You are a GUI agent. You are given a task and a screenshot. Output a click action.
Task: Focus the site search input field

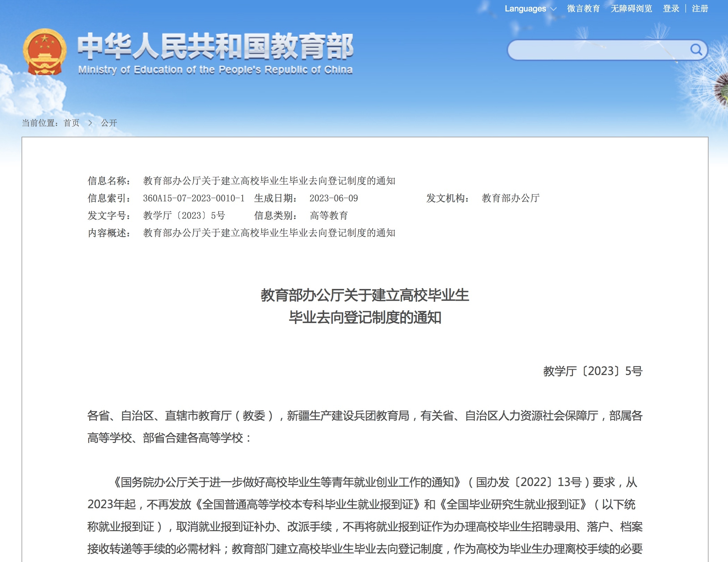(x=597, y=50)
